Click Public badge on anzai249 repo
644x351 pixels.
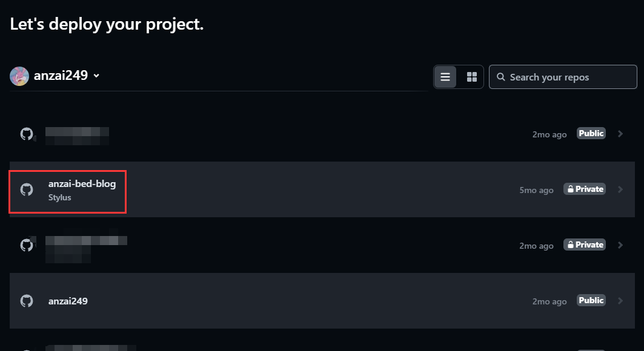tap(591, 301)
